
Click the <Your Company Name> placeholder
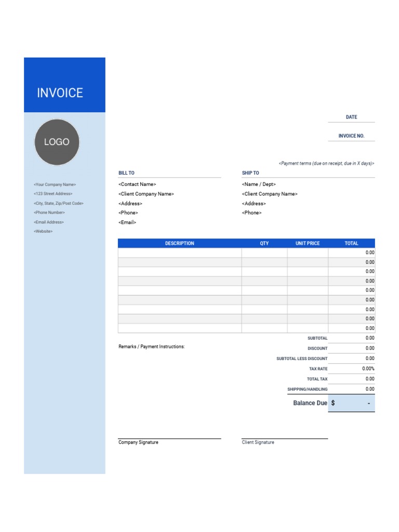click(55, 184)
